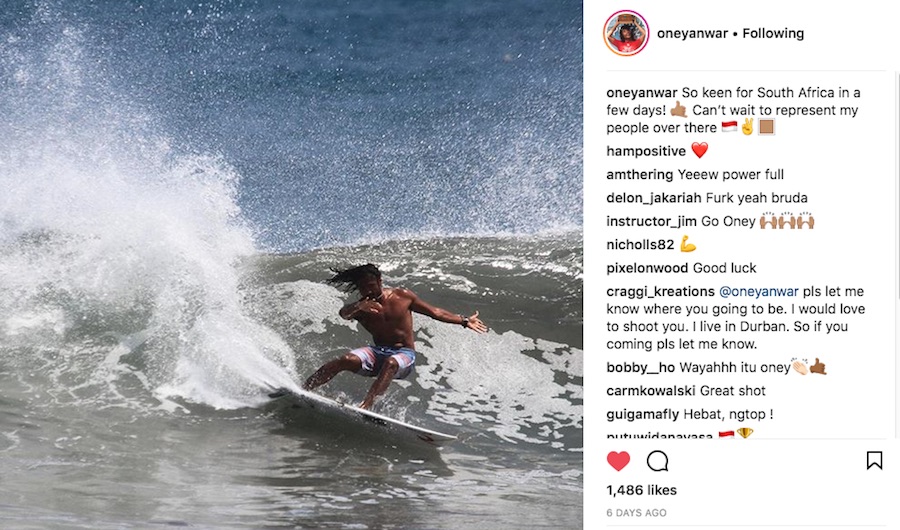
Task: Open craggi_kreations profile link
Action: 660,292
